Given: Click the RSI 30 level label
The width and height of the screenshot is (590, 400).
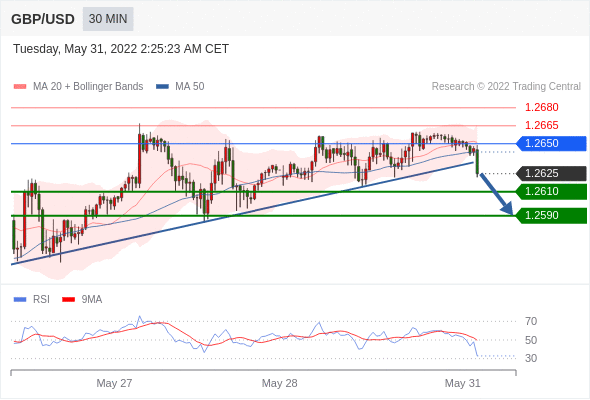Looking at the screenshot, I should tap(531, 358).
